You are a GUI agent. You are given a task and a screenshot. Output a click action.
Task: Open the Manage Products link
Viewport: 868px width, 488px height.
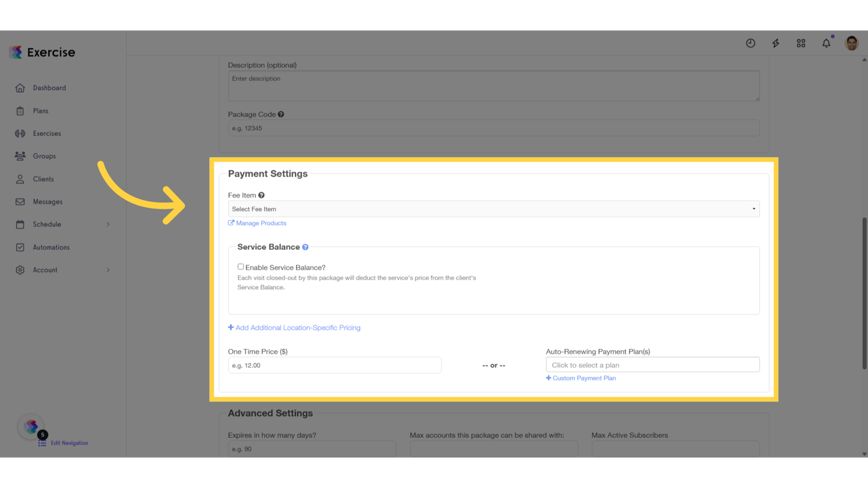click(257, 223)
